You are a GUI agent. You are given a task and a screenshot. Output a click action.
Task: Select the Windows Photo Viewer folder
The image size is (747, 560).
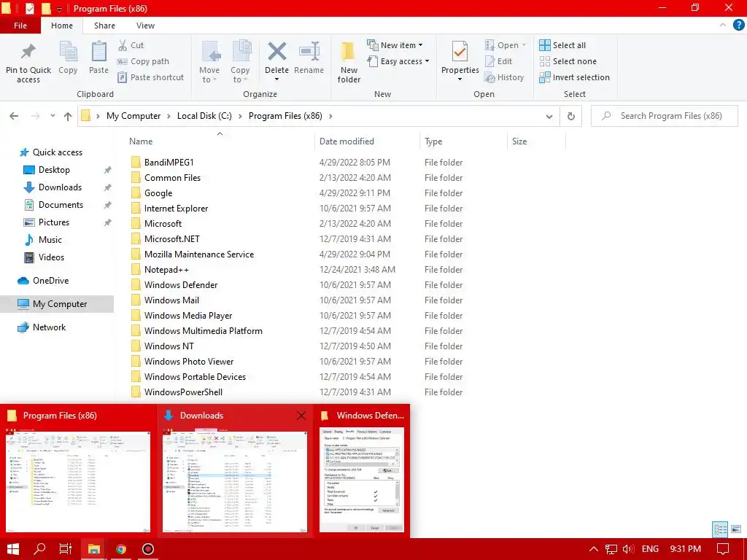(189, 362)
